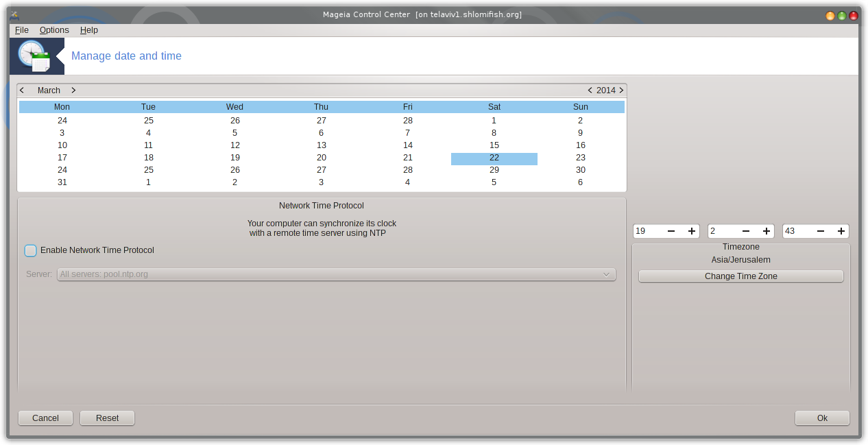
Task: Select day 30 in the calendar
Action: (x=581, y=170)
